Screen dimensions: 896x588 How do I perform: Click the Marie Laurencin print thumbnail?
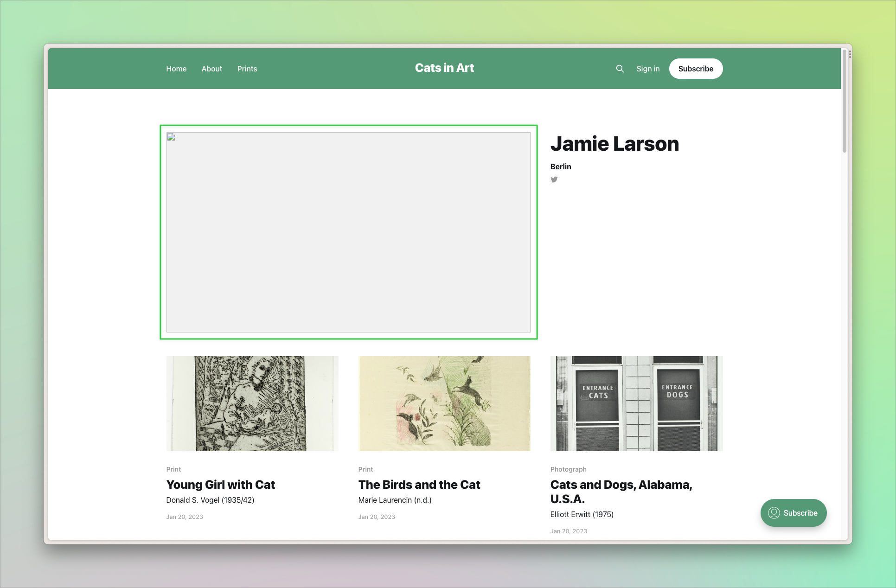[x=444, y=403]
